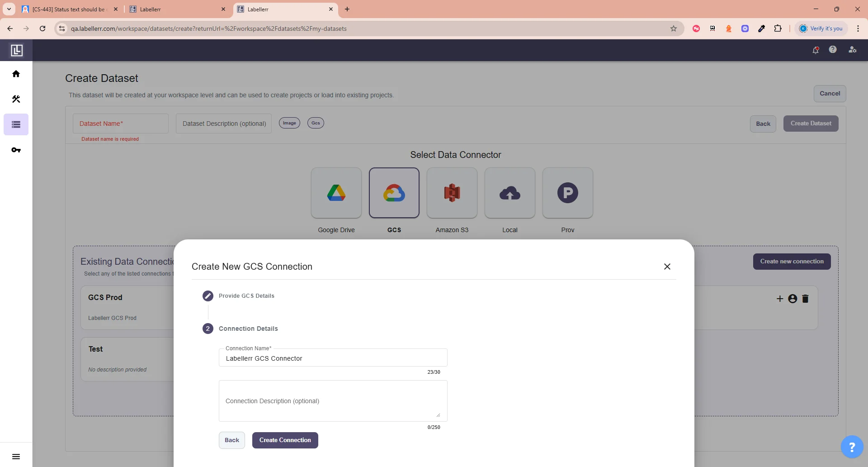
Task: Delete the GCS Prod connection via trash icon
Action: pos(805,299)
